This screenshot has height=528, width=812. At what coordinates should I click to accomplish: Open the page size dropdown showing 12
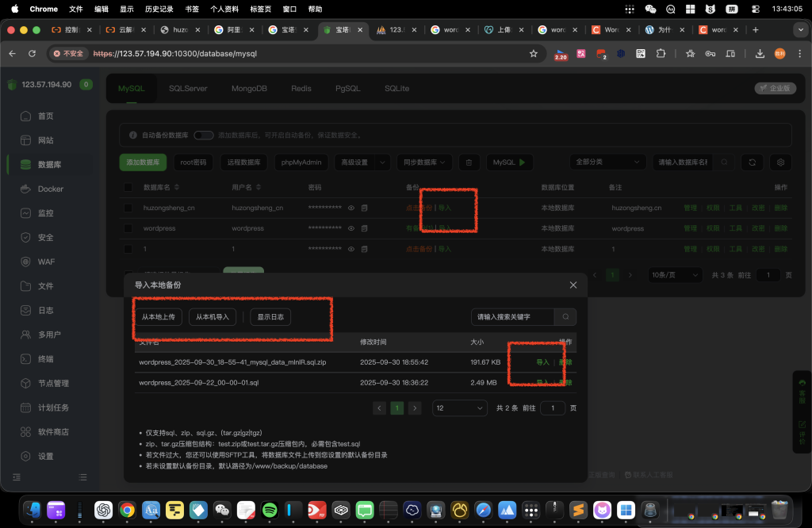click(x=460, y=408)
